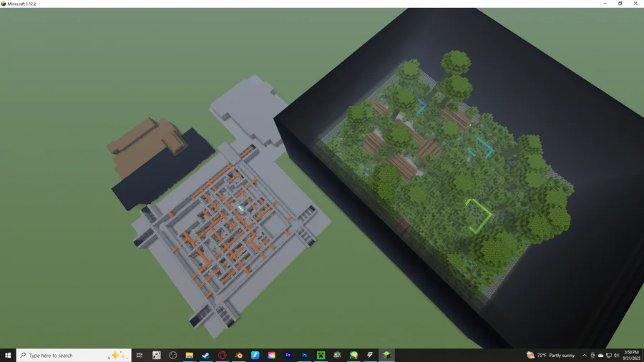This screenshot has height=362, width=644.
Task: Open Task View from the taskbar
Action: [140, 356]
